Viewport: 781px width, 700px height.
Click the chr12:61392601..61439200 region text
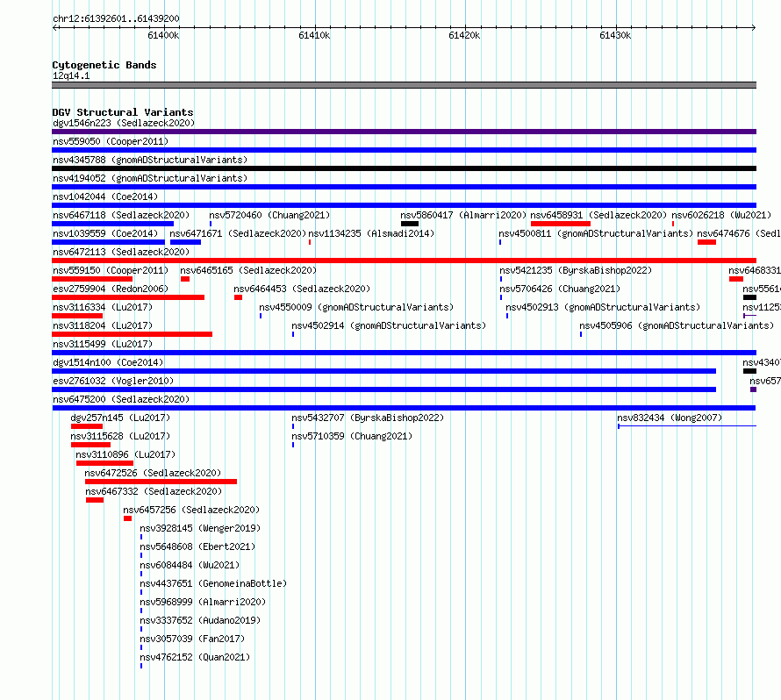pyautogui.click(x=116, y=18)
